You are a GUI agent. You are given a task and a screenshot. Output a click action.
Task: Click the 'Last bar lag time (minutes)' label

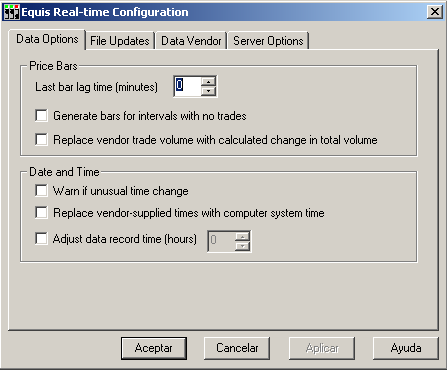(x=96, y=87)
